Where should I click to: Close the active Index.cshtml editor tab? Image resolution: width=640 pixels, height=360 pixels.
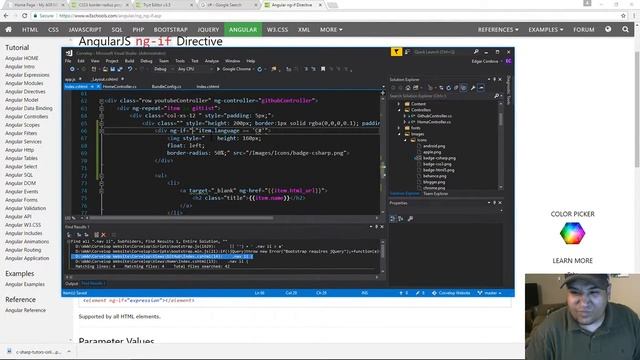click(x=98, y=87)
